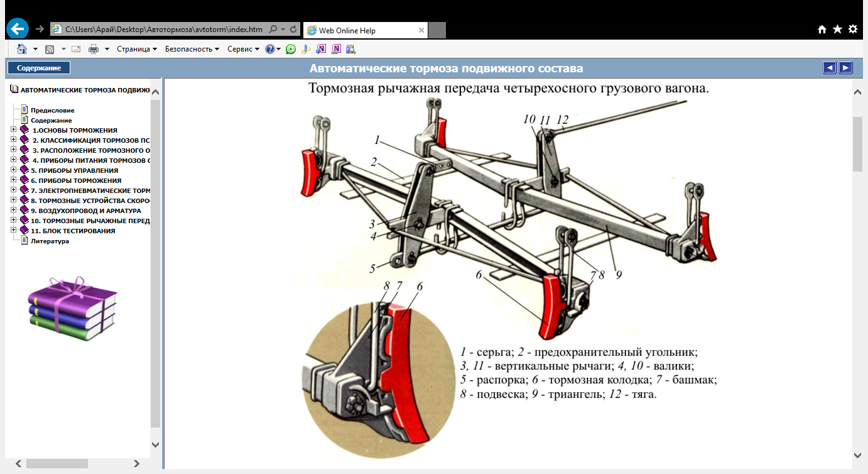Open the dropdown next to the RSS feeds icon
This screenshot has height=474, width=868.
coord(62,49)
